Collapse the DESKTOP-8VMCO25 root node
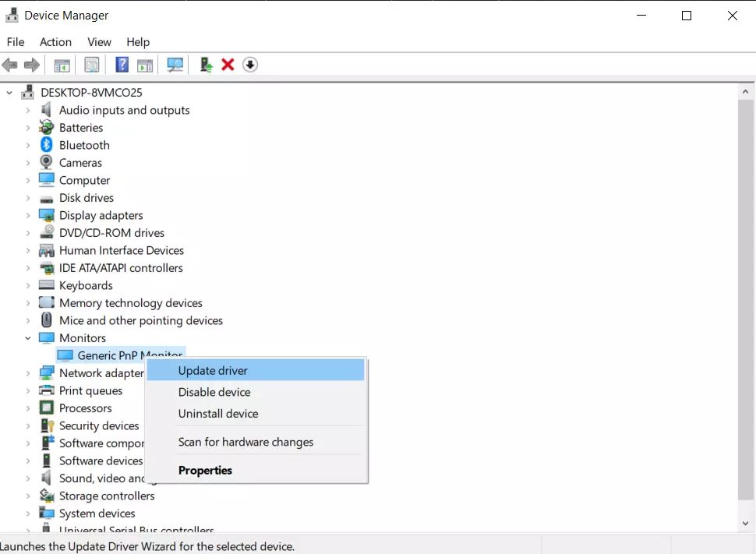Screen dimensions: 756x554 [9, 92]
